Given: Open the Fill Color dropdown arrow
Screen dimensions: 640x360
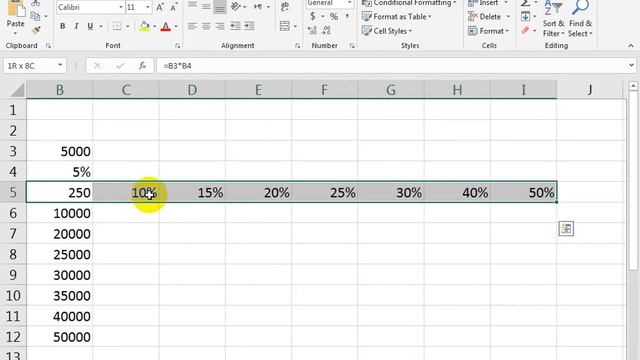Looking at the screenshot, I should 154,27.
